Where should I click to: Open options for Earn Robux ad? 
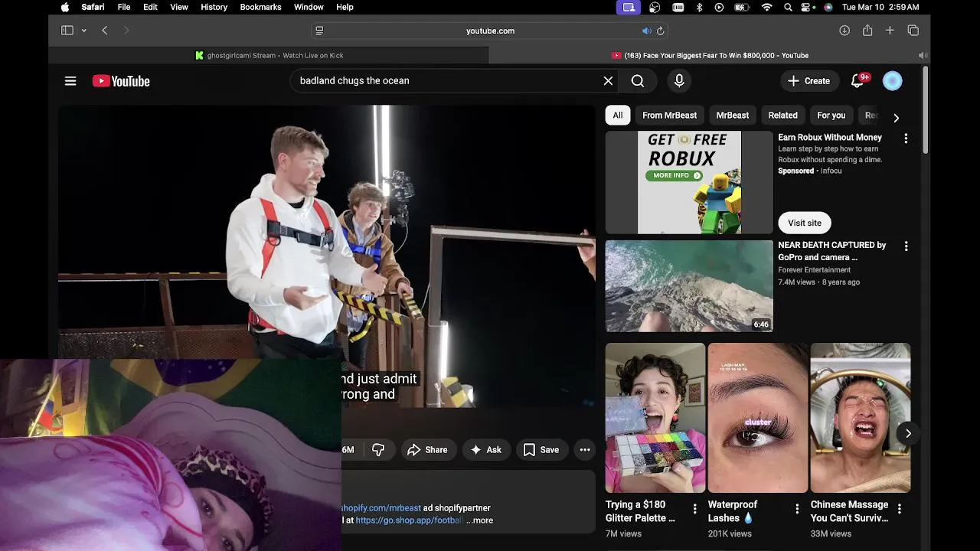(906, 139)
